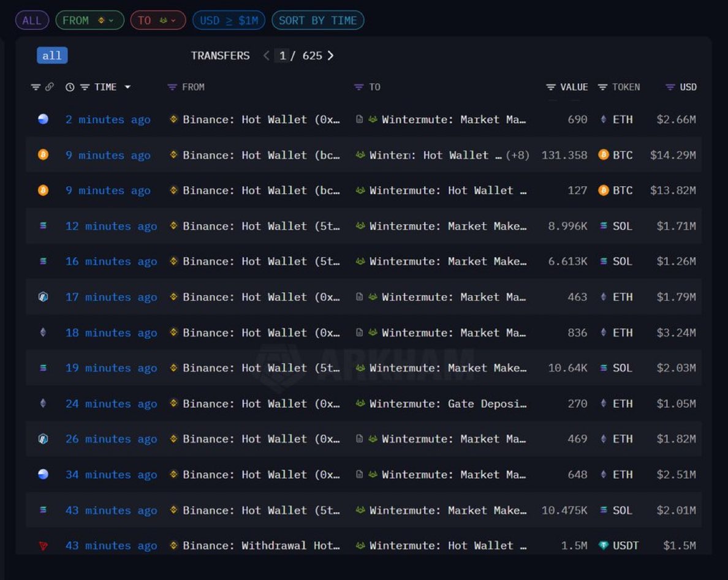This screenshot has height=580, width=728.
Task: Open the TO Wintermute filter dropdown
Action: click(158, 20)
